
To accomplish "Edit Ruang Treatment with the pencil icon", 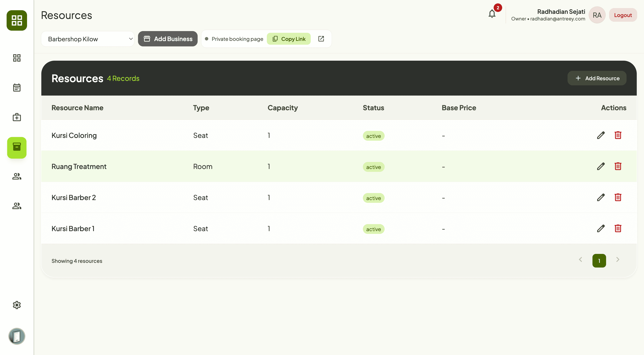I will [601, 166].
